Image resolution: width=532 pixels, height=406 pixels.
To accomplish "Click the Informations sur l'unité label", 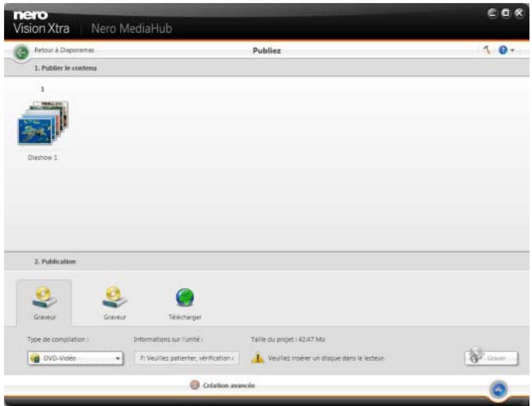I will click(x=168, y=340).
